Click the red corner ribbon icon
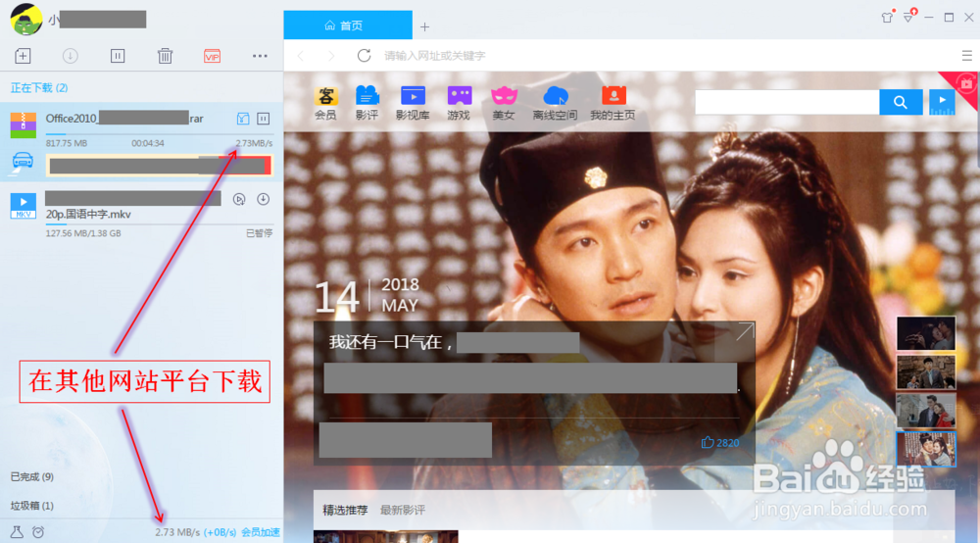This screenshot has height=543, width=980. [965, 83]
